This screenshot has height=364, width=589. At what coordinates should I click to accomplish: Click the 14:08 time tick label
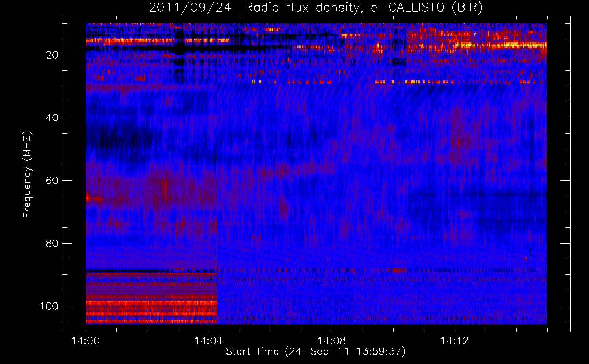332,341
